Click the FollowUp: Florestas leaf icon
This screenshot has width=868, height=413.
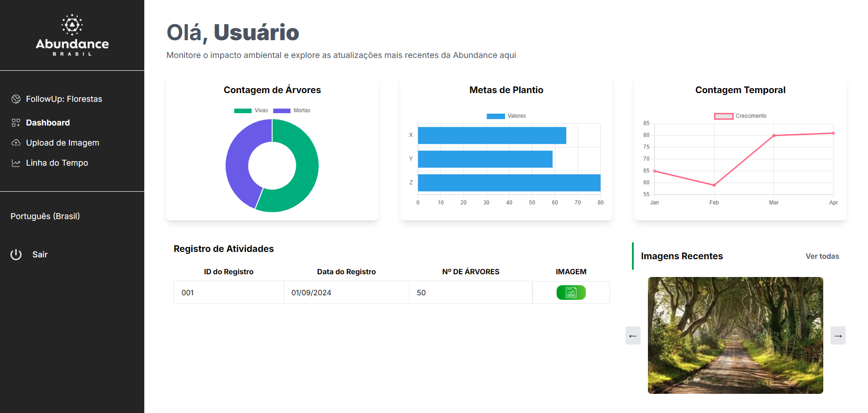click(x=16, y=99)
